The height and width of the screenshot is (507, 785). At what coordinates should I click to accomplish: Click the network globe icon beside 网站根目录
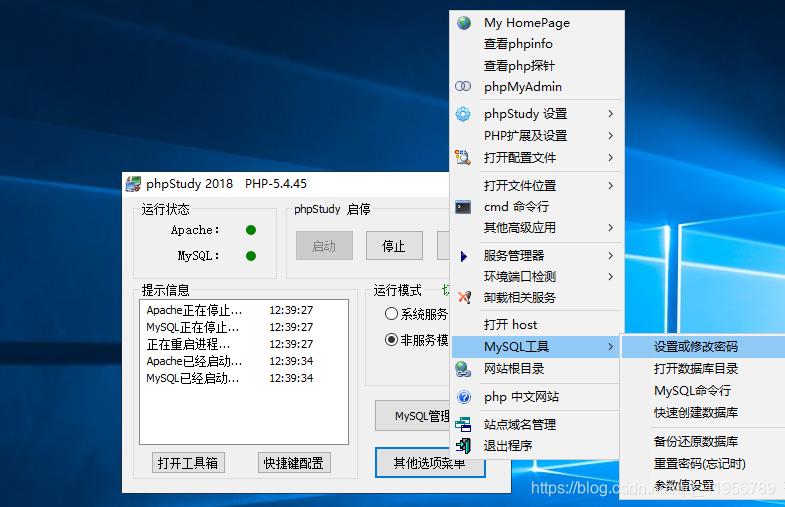[x=463, y=369]
